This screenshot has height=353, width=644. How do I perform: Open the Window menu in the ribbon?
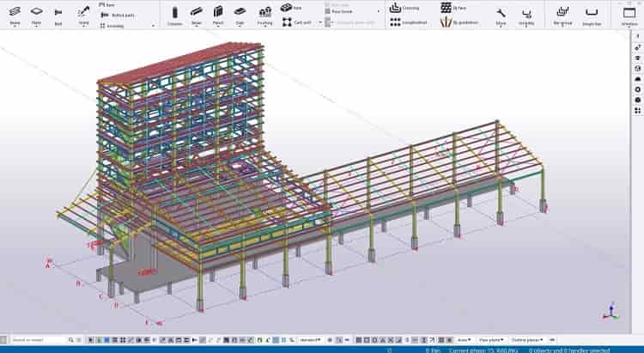(629, 15)
